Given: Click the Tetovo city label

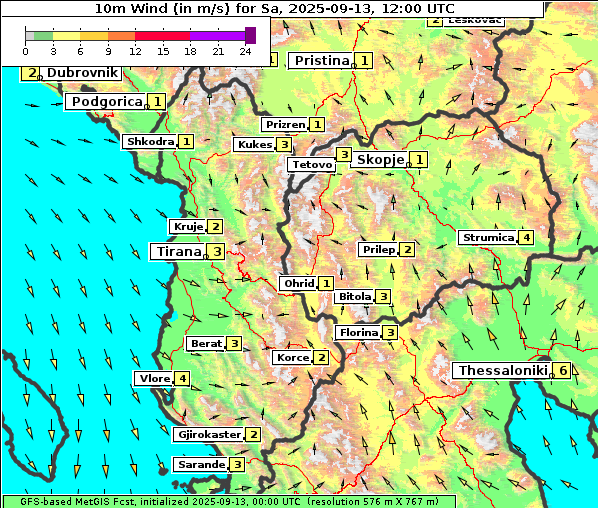Looking at the screenshot, I should [x=312, y=164].
